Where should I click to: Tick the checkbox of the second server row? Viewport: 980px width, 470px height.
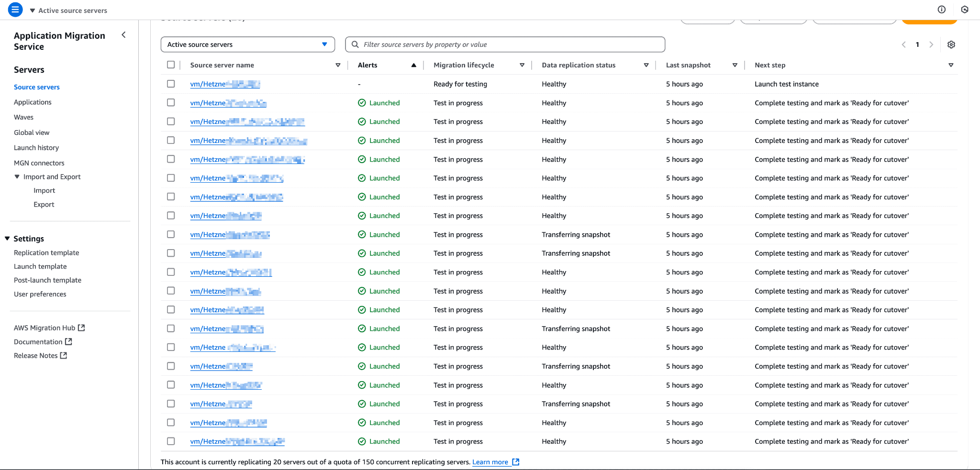171,102
